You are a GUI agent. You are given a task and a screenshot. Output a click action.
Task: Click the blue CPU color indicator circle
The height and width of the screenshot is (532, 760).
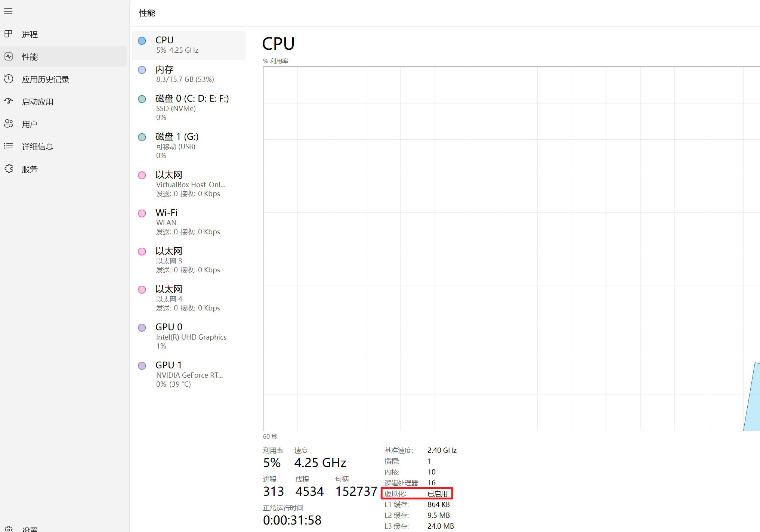point(142,41)
